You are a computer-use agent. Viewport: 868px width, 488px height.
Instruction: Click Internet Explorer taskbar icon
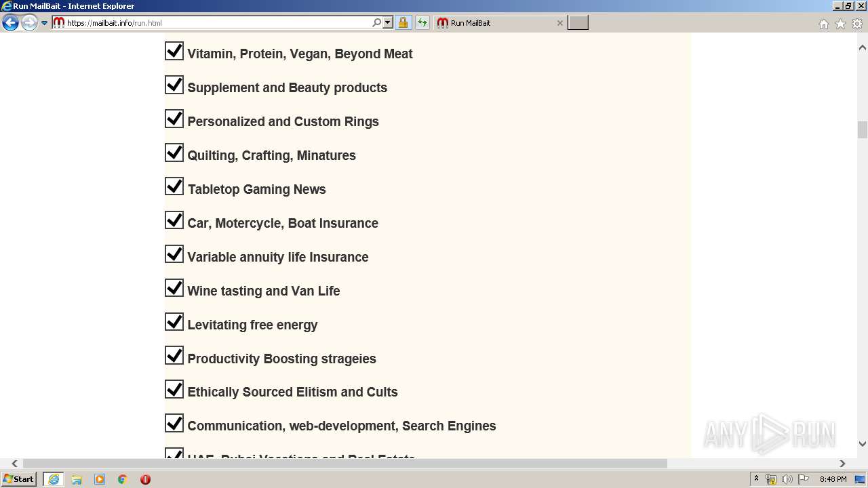coord(54,479)
